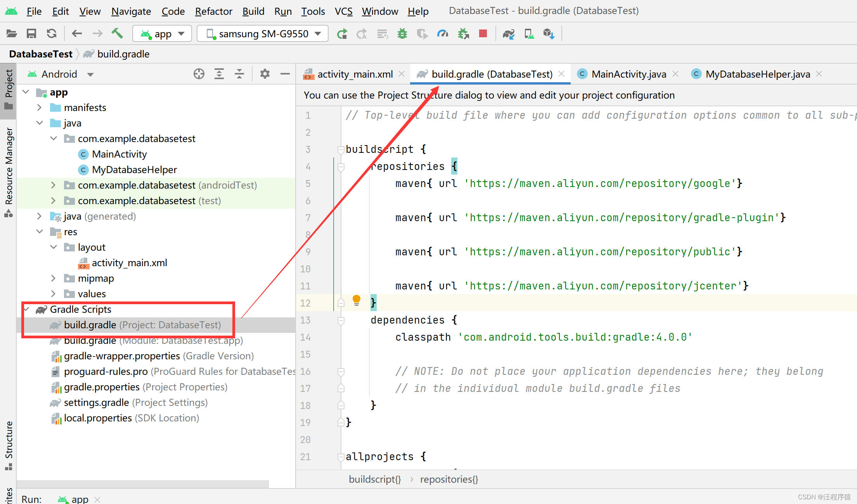The height and width of the screenshot is (504, 857).
Task: Click the Collapse All icon in project panel
Action: [239, 74]
